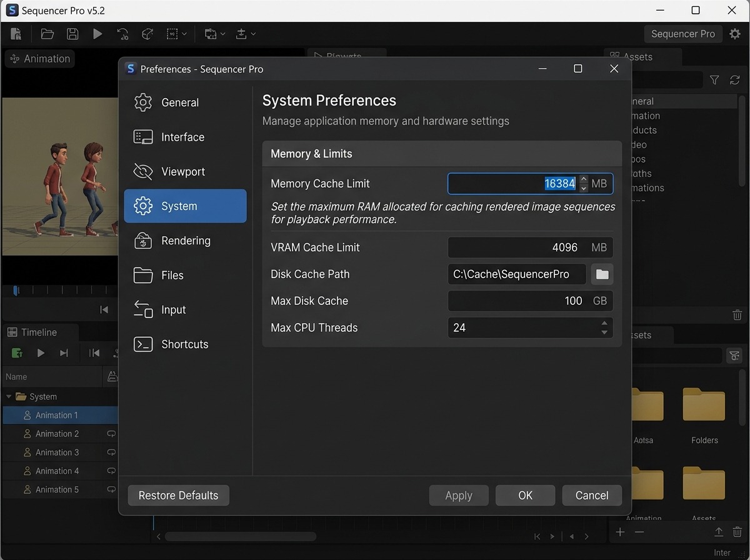
Task: Click the Timeline next frame button
Action: tap(64, 353)
